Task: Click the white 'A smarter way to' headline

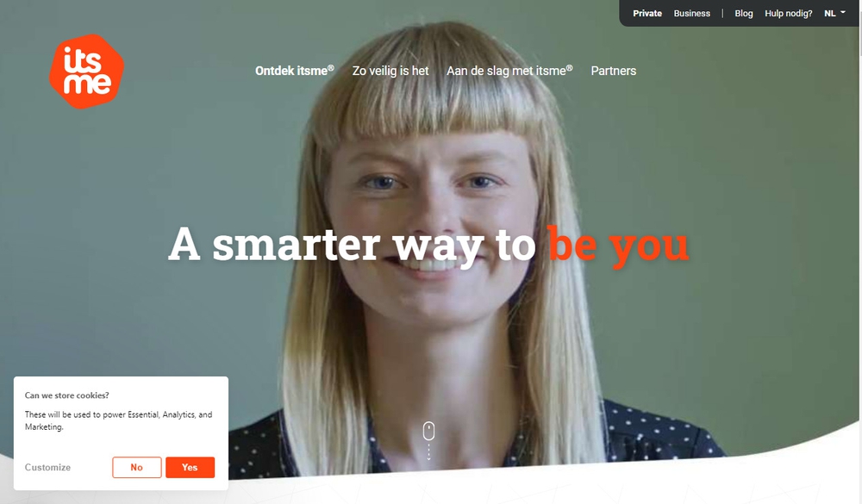Action: pyautogui.click(x=352, y=246)
